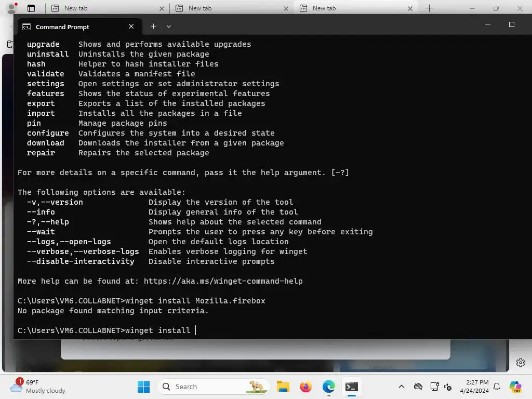Select the Command Prompt terminal tab
Image resolution: width=532 pixels, height=399 pixels.
tap(79, 26)
